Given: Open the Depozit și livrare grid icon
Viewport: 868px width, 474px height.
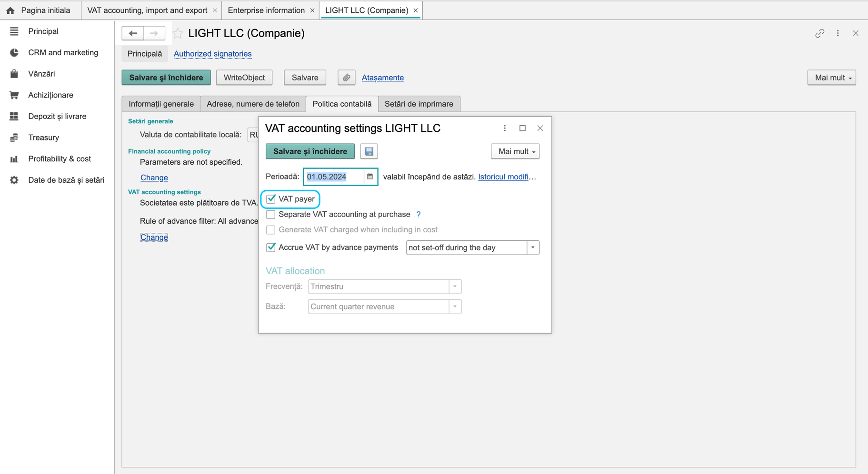Looking at the screenshot, I should pyautogui.click(x=14, y=116).
